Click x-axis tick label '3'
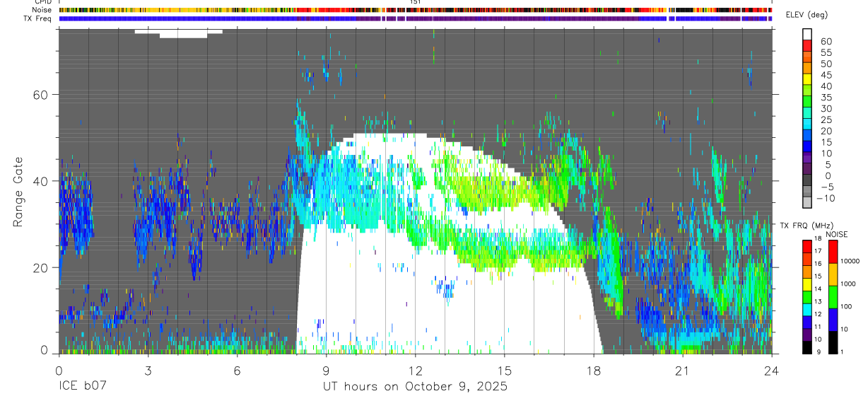 148,371
